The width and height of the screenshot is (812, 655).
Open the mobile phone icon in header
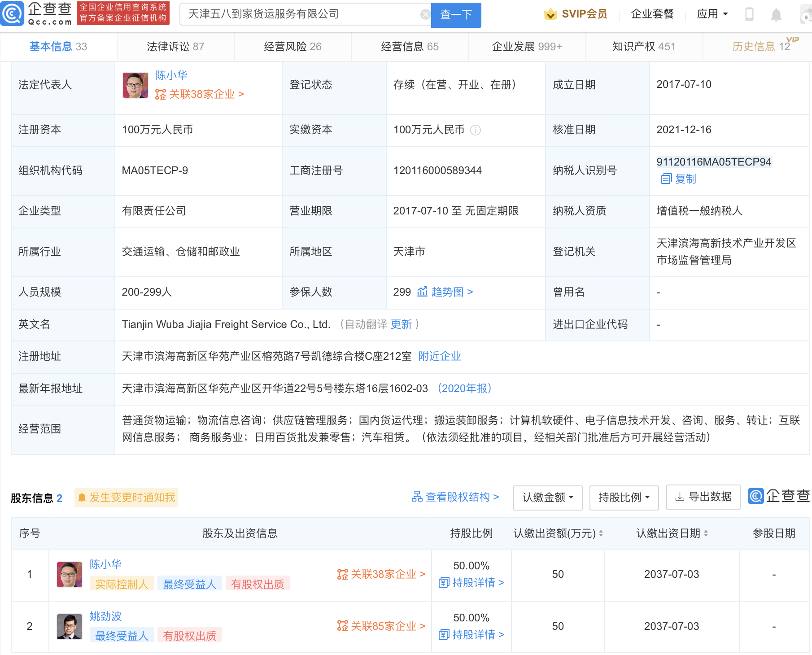pyautogui.click(x=749, y=14)
